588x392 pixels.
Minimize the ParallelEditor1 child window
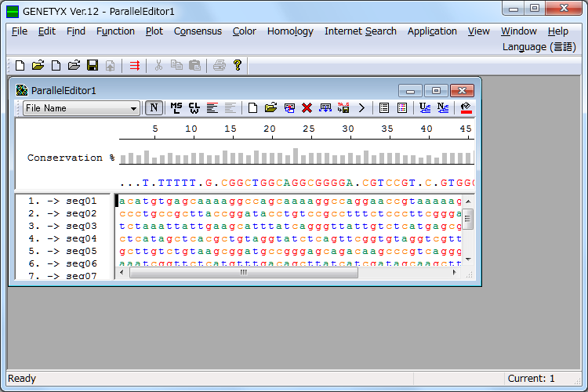(410, 91)
